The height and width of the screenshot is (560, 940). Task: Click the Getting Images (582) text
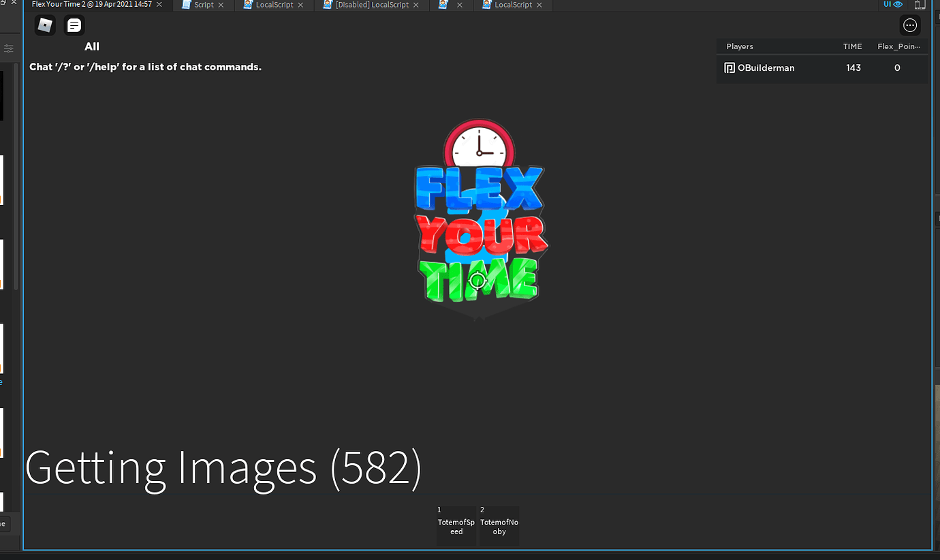(x=223, y=468)
